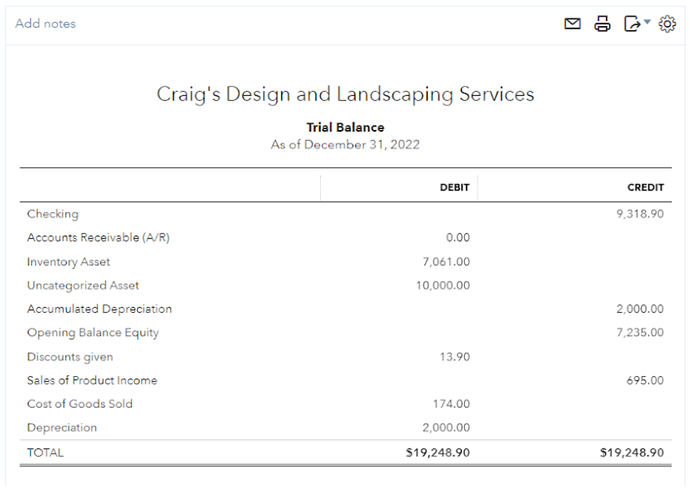Click the company name heading
Viewport: 690px width, 493px height.
coord(345,95)
